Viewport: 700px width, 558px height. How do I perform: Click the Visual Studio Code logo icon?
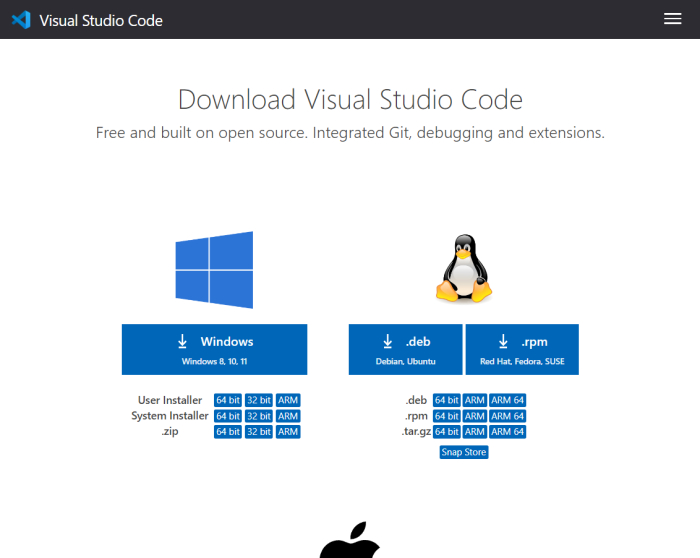(21, 20)
